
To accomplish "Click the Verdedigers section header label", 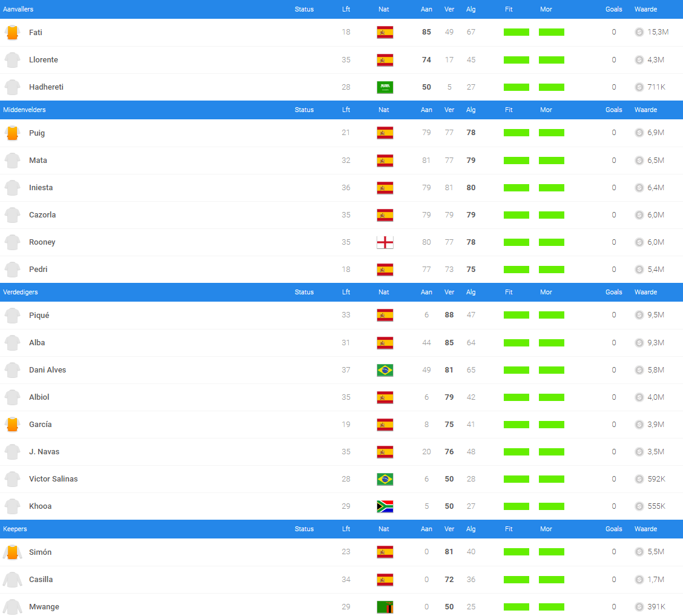I will [x=21, y=292].
